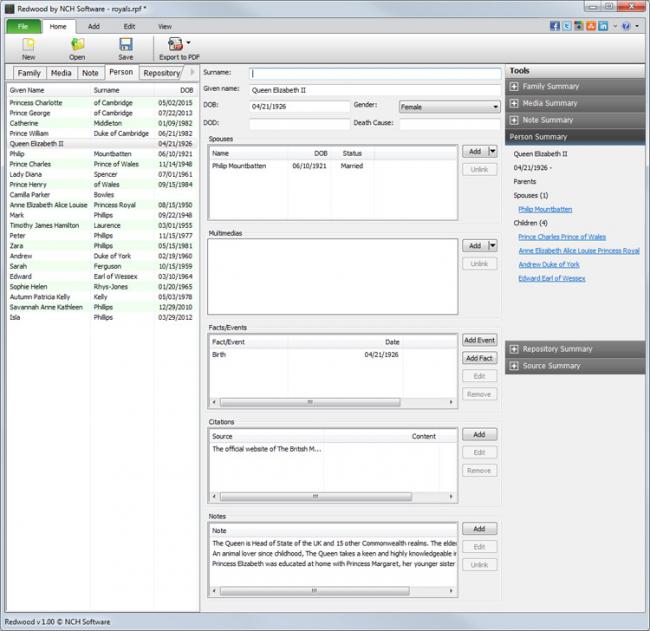
Task: Click the LinkedIn share icon
Action: click(603, 26)
